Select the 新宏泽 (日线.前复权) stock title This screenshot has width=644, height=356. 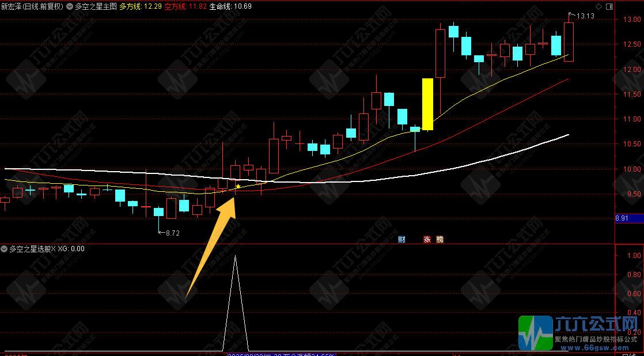pos(31,6)
